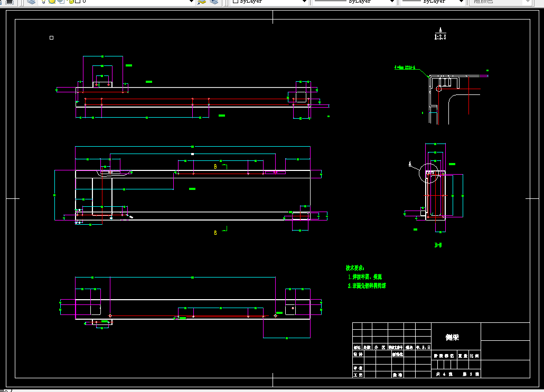Select the 比例 scale header cell
544x392 pixels.
474,356
